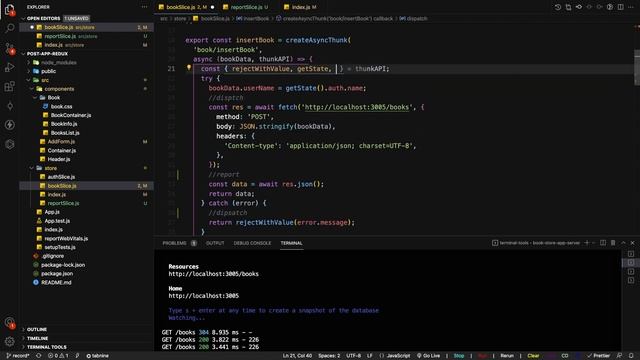Kill terminal with trash icon
Image resolution: width=640 pixels, height=360 pixels.
pos(613,243)
